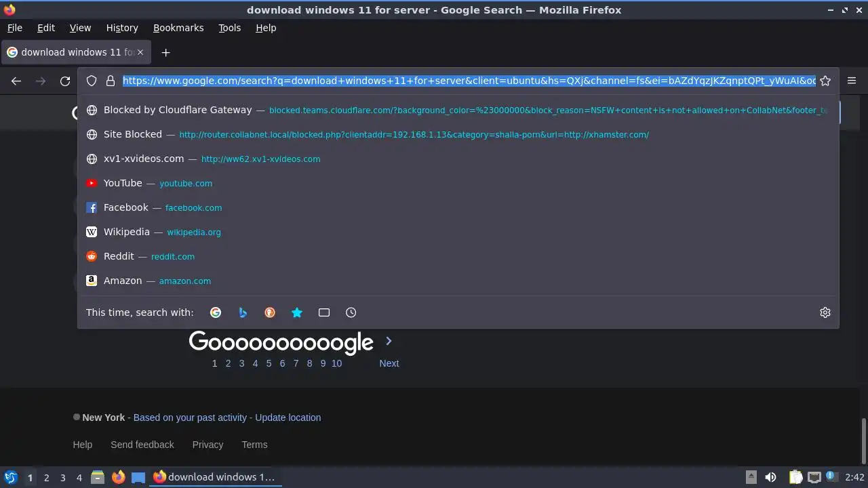Click the page vertical scrollbar thumb
The width and height of the screenshot is (868, 488).
[863, 441]
